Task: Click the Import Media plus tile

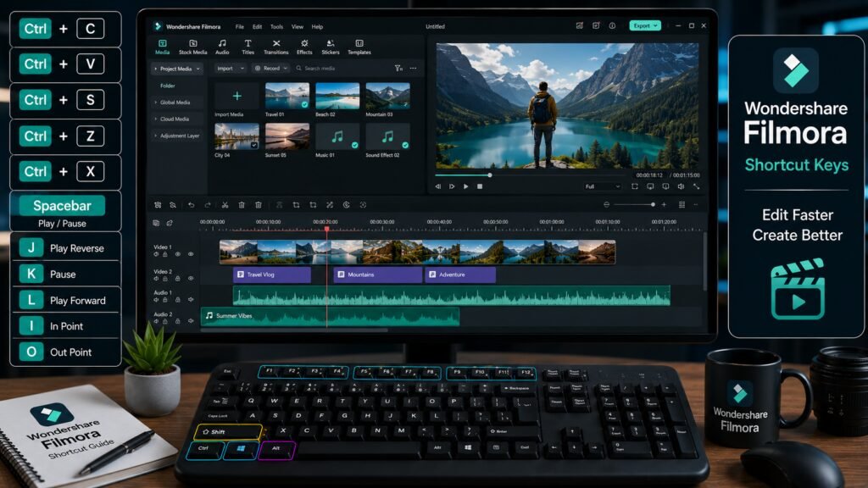Action: pos(236,97)
